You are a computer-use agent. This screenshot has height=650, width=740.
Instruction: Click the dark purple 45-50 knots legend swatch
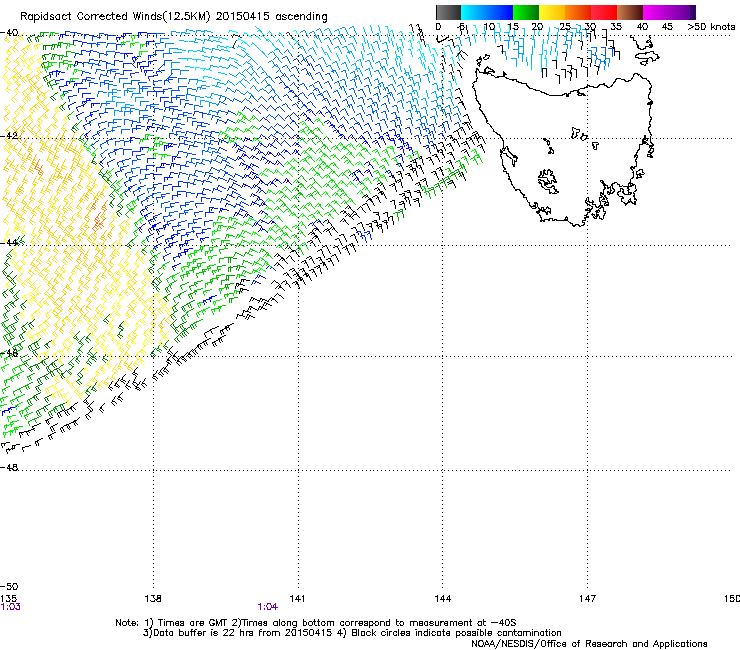(x=682, y=12)
